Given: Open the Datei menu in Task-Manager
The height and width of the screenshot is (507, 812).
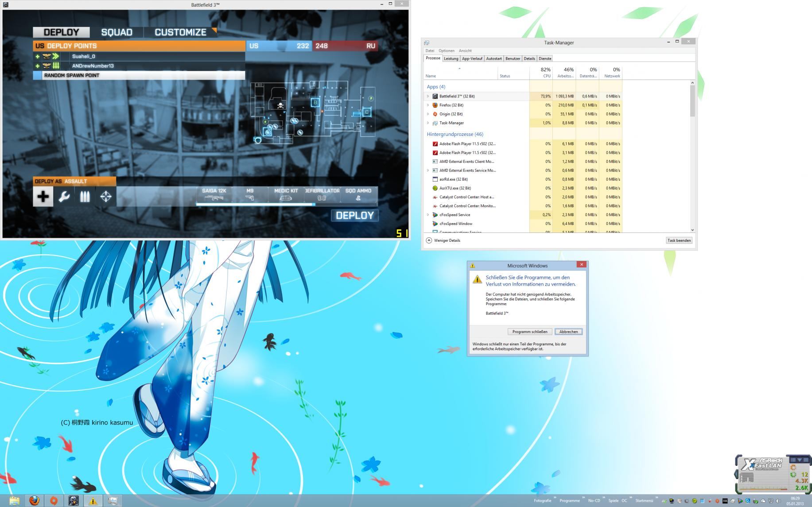Looking at the screenshot, I should pyautogui.click(x=430, y=50).
